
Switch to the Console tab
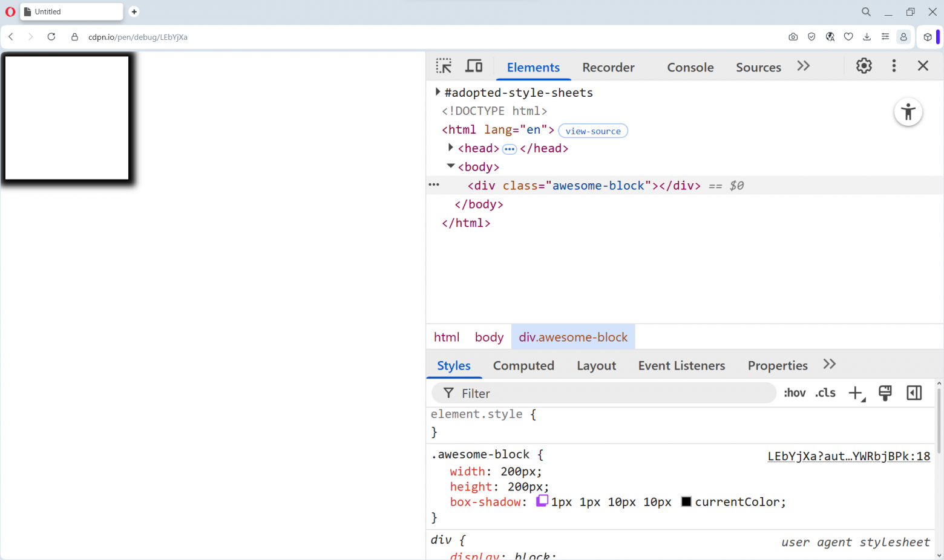tap(690, 67)
